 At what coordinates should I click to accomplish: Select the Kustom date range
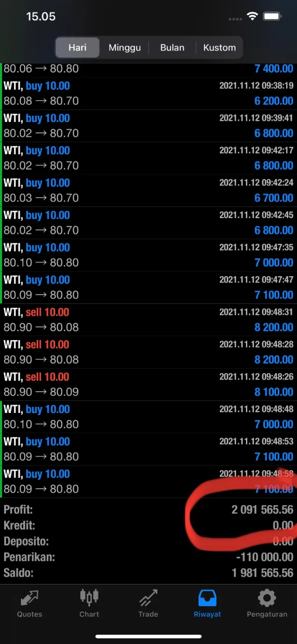pyautogui.click(x=219, y=48)
